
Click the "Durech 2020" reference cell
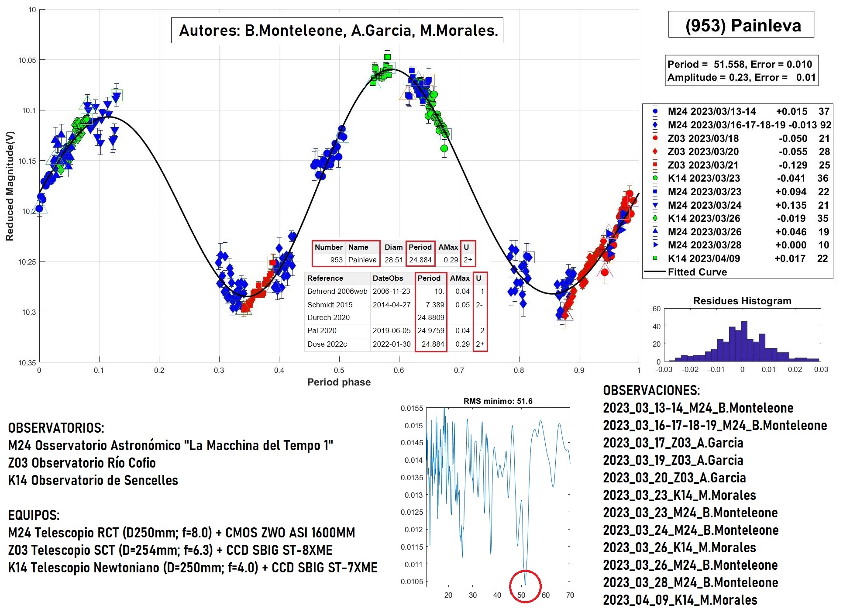point(337,317)
